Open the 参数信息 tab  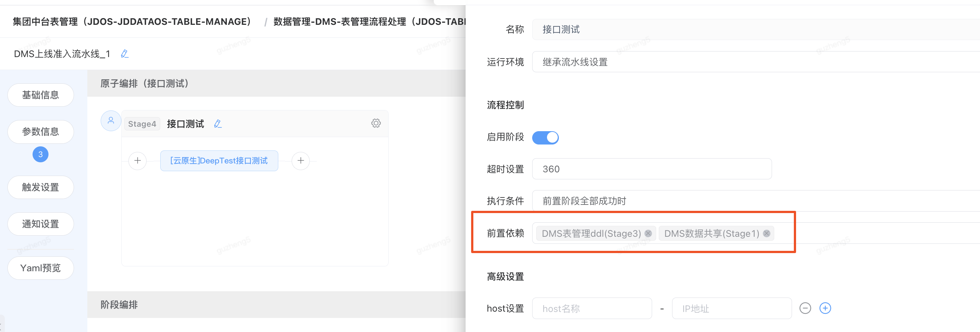pyautogui.click(x=40, y=132)
